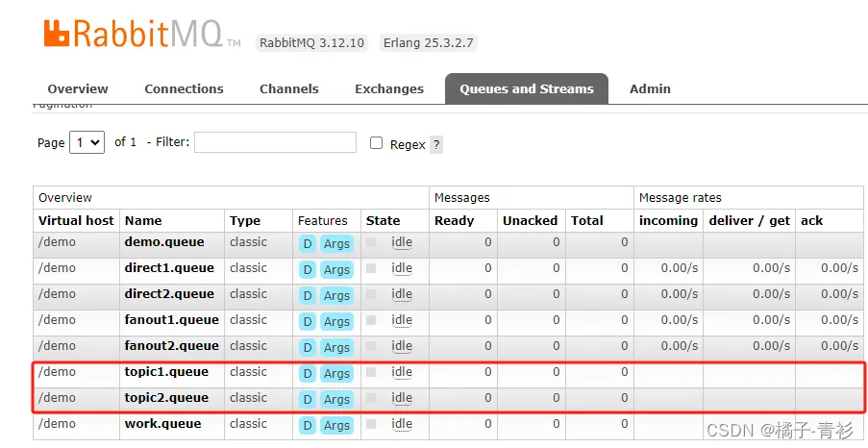Click the D badge for fanout1.queue
Viewport: 868px width, 448px height.
[x=308, y=322]
